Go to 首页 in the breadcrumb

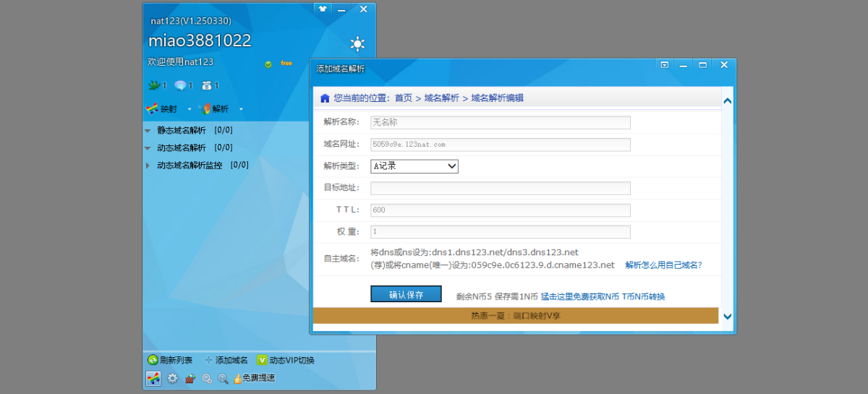[404, 98]
